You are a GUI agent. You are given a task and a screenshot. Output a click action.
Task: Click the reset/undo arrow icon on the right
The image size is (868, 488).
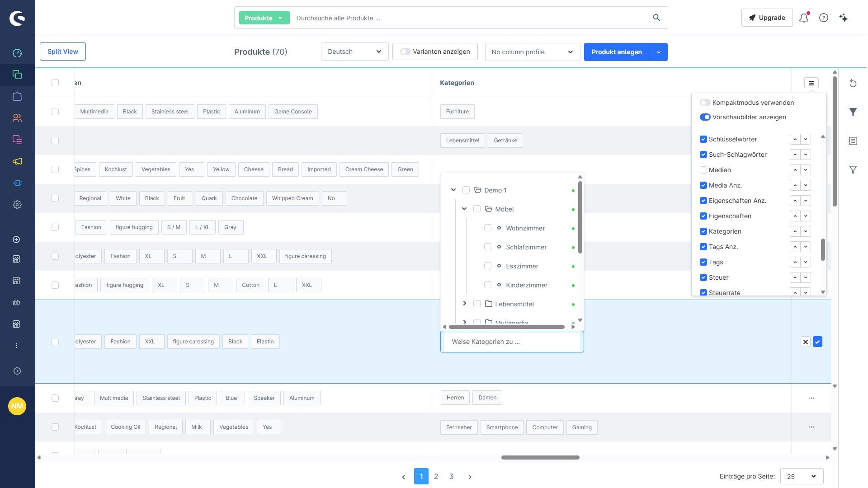point(853,83)
